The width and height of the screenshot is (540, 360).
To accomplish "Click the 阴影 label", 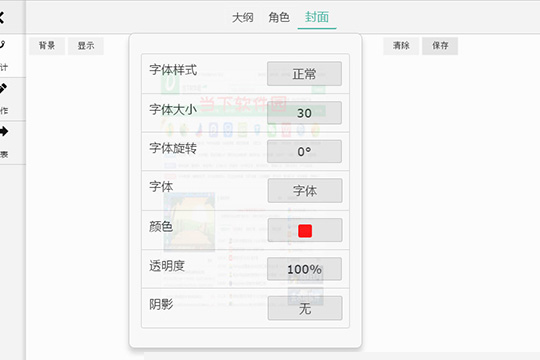I will coord(161,305).
